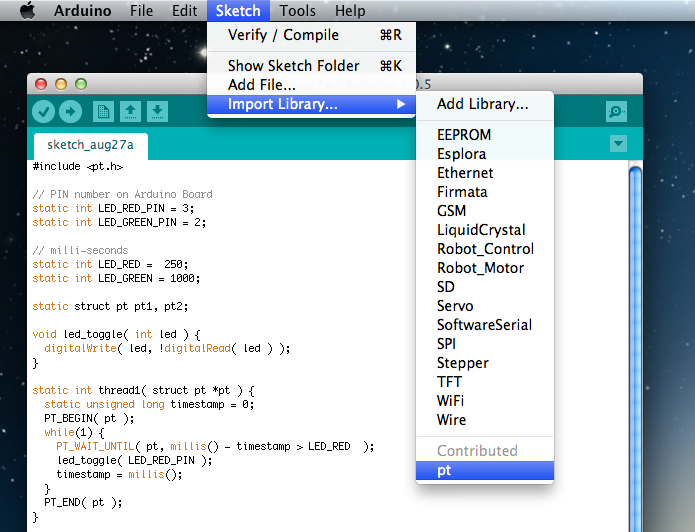Click the LED_GREEN = 1000 code line

(116, 278)
